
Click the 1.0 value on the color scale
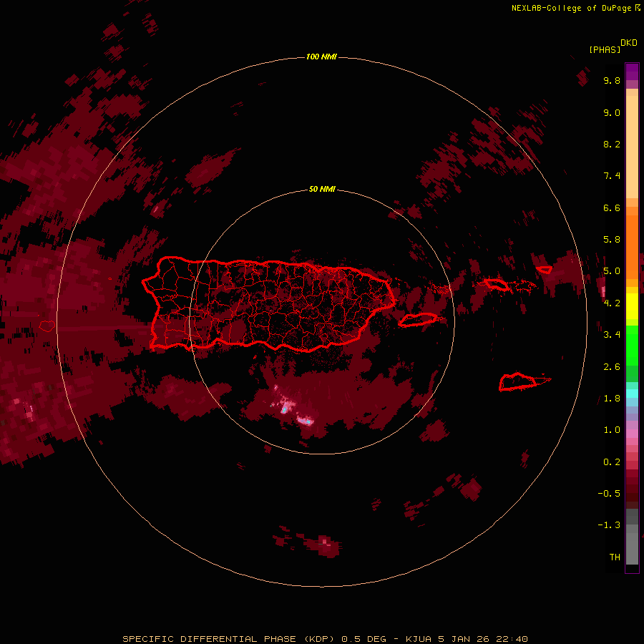pyautogui.click(x=612, y=430)
